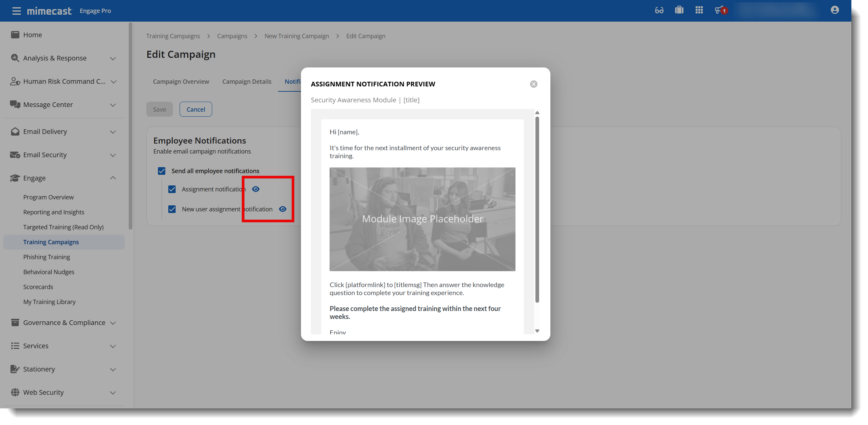The height and width of the screenshot is (425, 868).
Task: Expand Web Security chevron
Action: click(113, 392)
